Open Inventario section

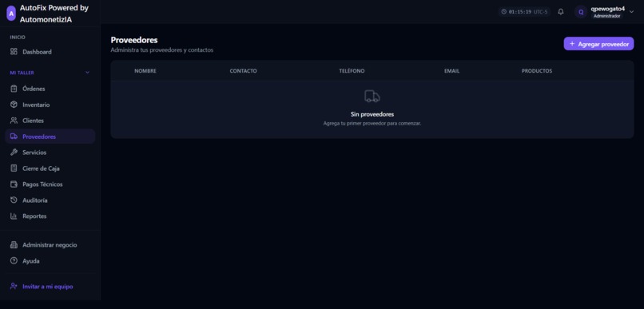point(50,105)
